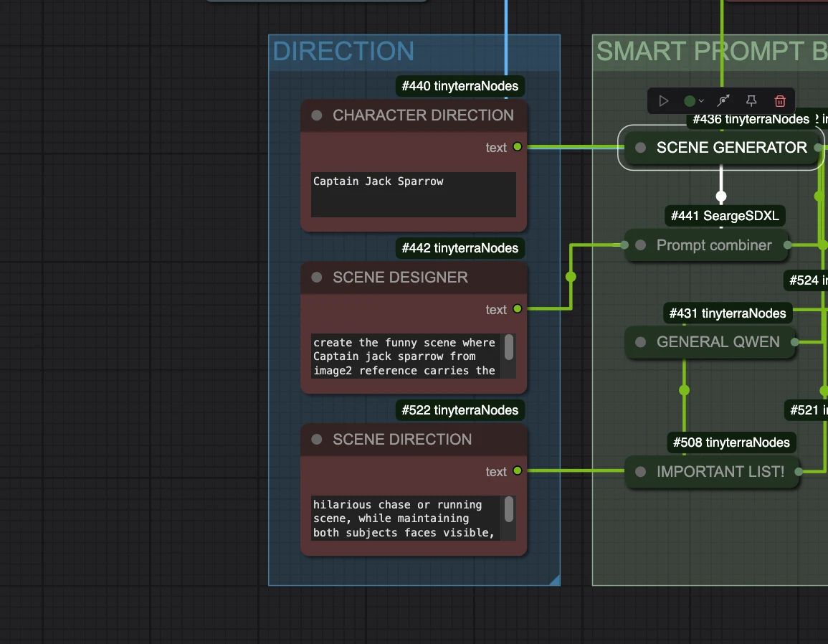Delete the selected node via trash icon
The width and height of the screenshot is (828, 644).
780,101
